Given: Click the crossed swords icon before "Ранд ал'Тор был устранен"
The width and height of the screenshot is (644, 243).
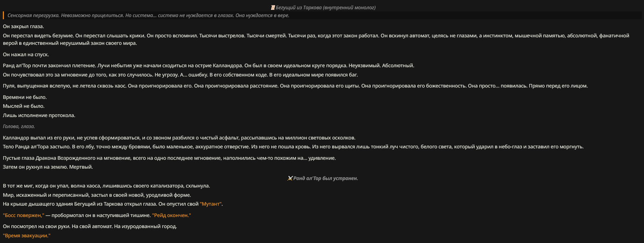Looking at the screenshot, I should pos(290,178).
